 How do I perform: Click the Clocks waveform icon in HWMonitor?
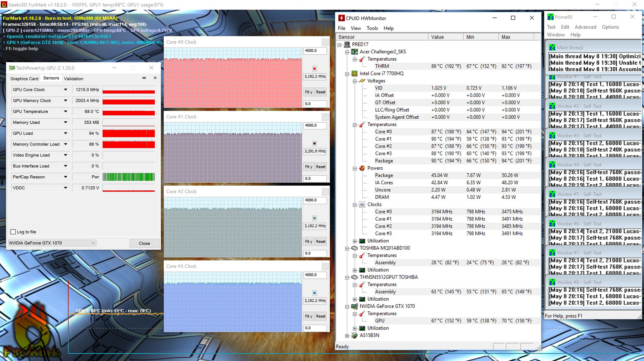pyautogui.click(x=362, y=204)
